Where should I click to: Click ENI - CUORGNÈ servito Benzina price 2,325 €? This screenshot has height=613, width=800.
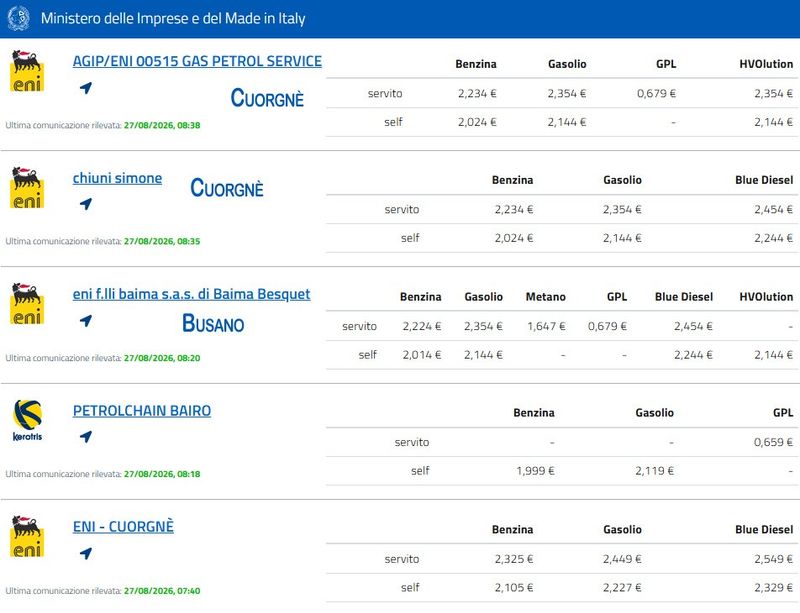(x=514, y=559)
